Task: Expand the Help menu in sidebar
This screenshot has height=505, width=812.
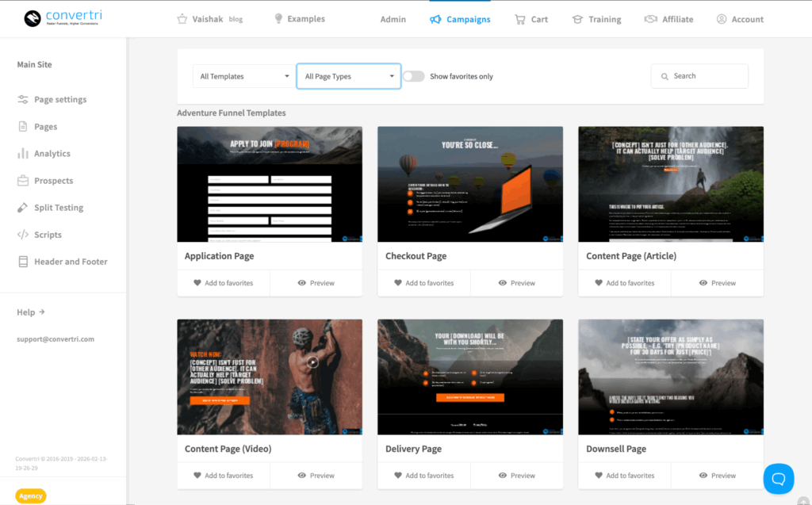Action: click(x=31, y=312)
